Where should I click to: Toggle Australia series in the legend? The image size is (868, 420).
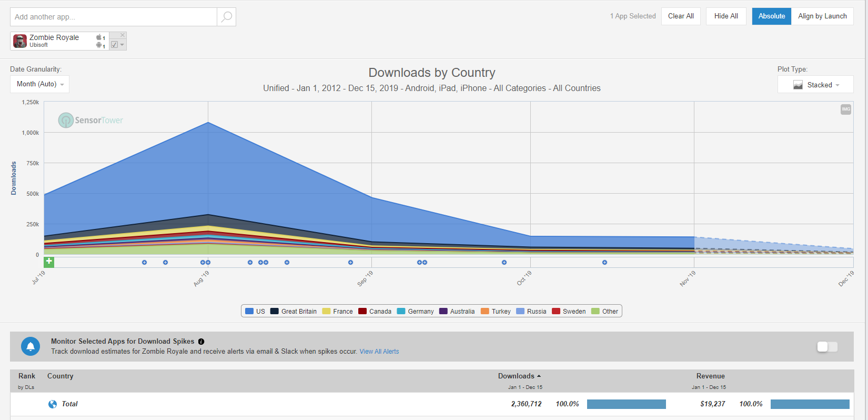point(457,312)
